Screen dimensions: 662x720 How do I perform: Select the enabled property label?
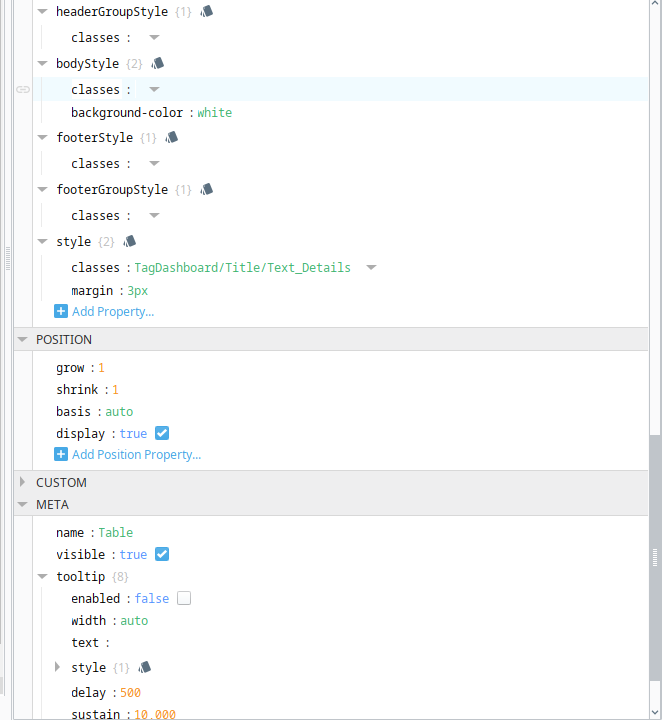tap(95, 599)
